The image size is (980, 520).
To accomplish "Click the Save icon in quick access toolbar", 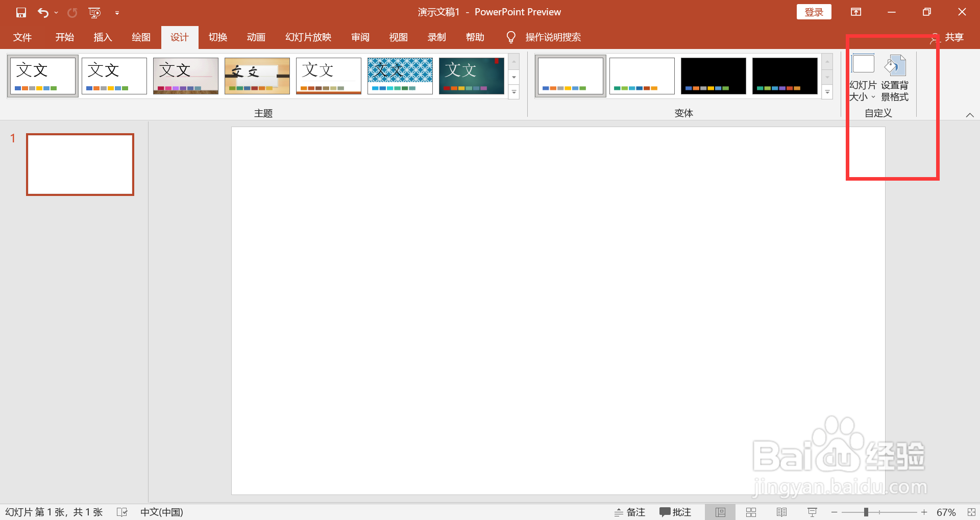I will (x=21, y=12).
